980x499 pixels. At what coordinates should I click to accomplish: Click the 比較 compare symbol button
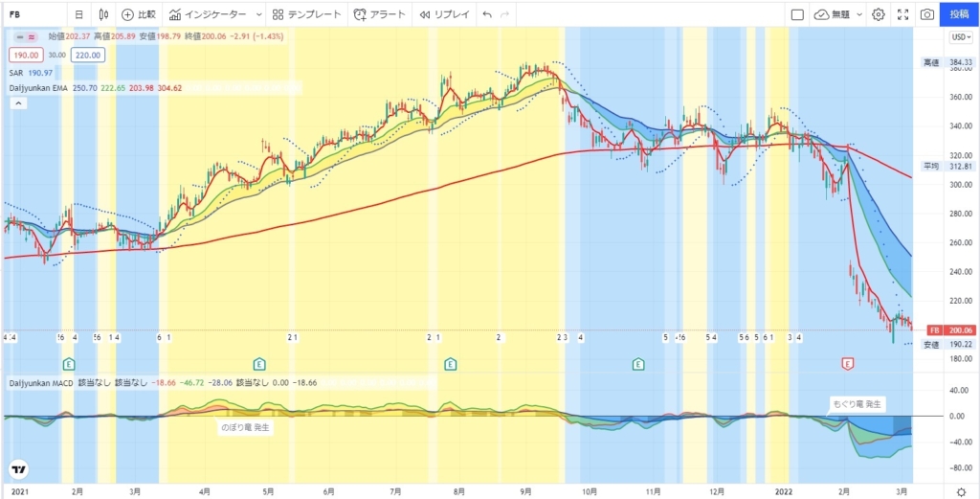(139, 14)
